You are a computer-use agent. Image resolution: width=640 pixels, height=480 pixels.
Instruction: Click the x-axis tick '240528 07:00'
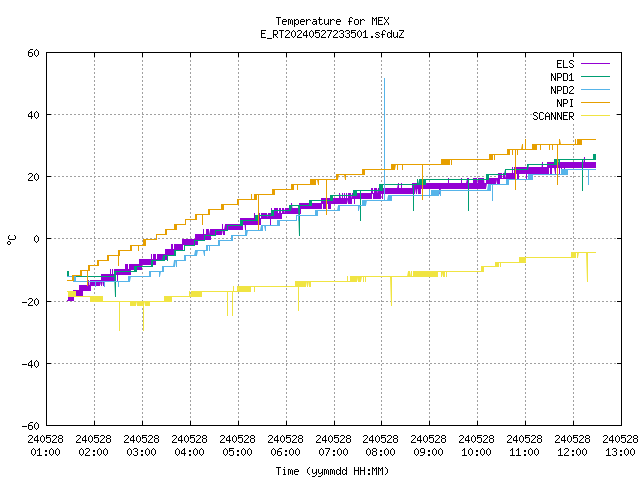[x=334, y=446]
